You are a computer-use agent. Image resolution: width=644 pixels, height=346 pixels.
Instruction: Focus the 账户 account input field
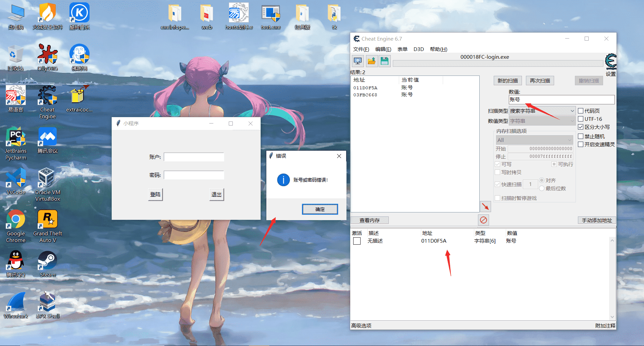coord(194,157)
